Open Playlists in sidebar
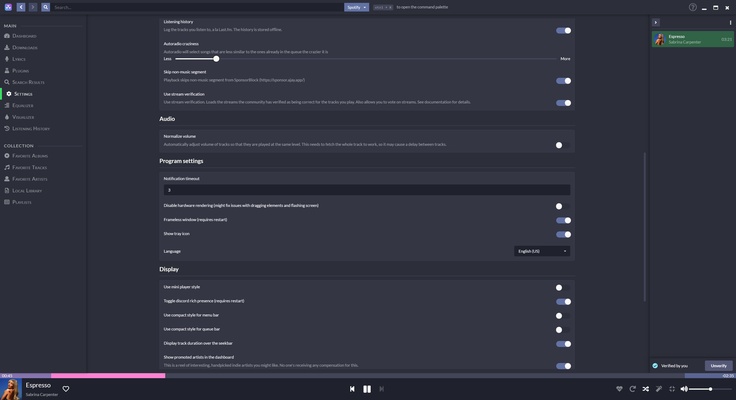This screenshot has width=736, height=400. [22, 202]
